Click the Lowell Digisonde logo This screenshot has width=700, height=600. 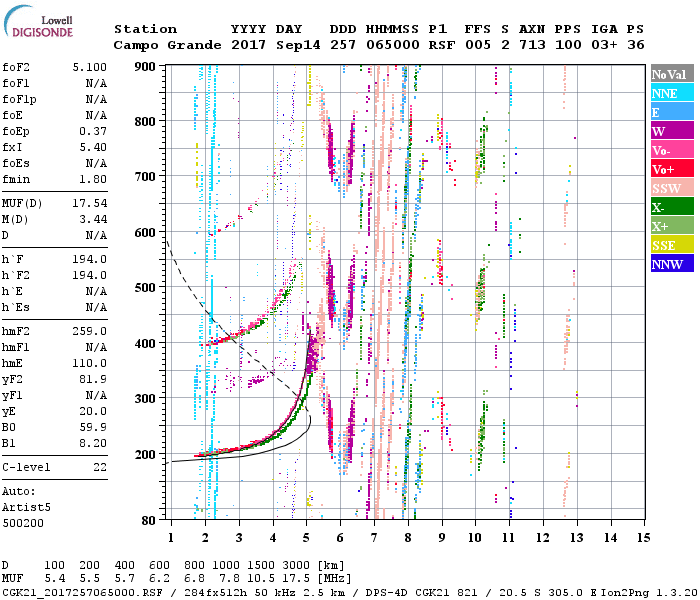point(38,21)
